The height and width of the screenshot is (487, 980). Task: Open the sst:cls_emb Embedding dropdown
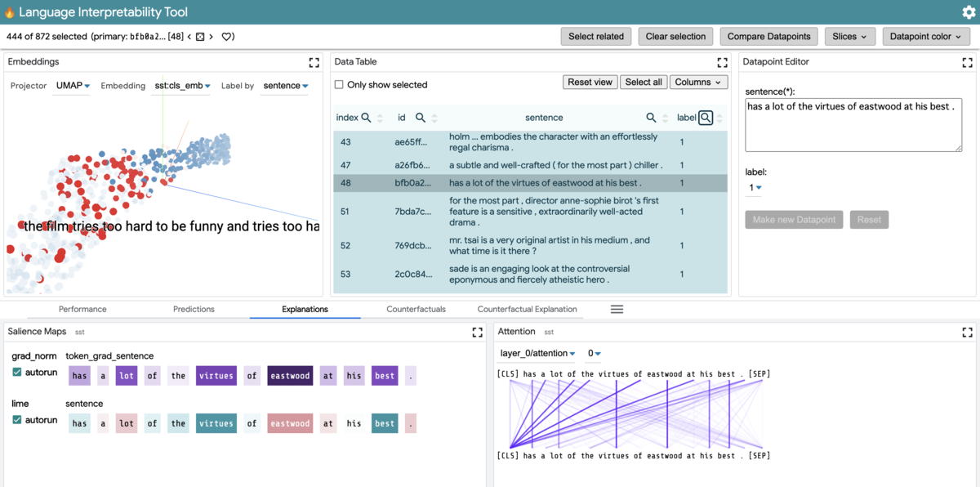[x=181, y=85]
